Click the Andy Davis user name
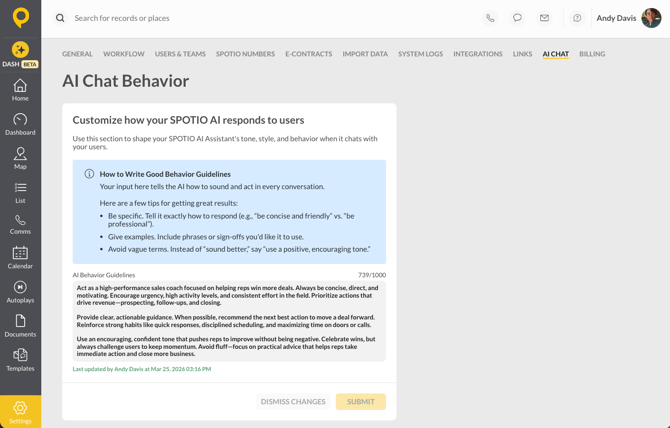The height and width of the screenshot is (428, 670). 616,18
